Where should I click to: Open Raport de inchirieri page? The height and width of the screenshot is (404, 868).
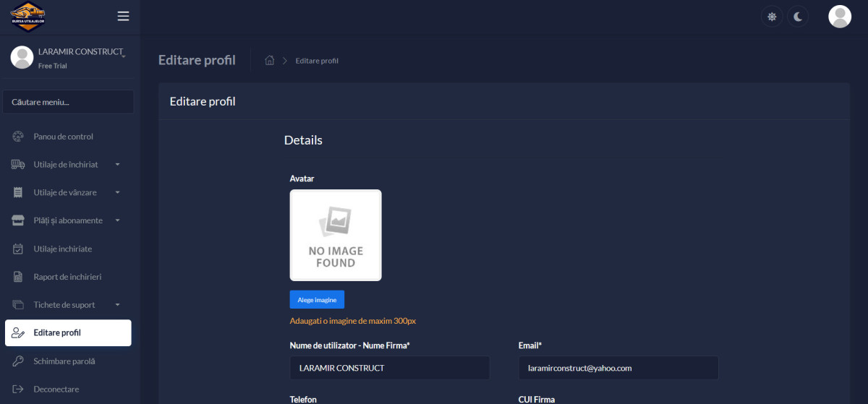[67, 277]
